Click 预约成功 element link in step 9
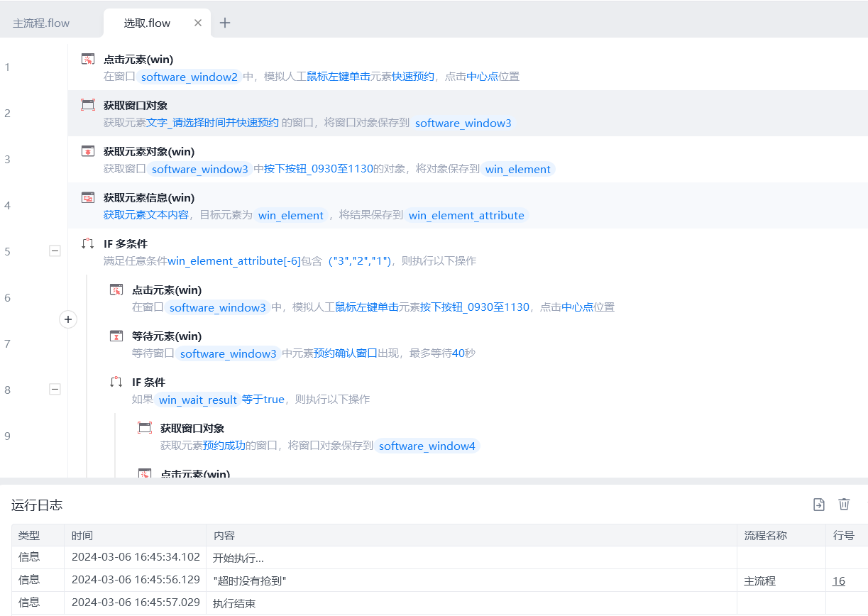 coord(224,446)
